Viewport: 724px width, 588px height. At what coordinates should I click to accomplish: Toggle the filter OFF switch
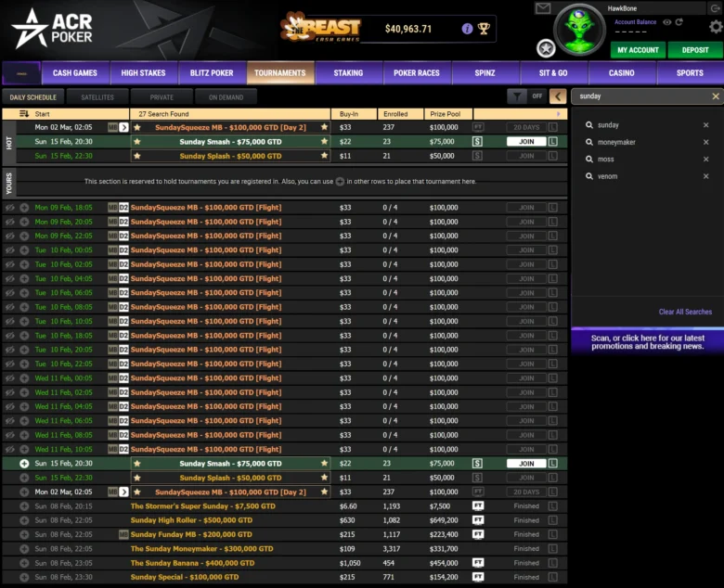[x=537, y=96]
